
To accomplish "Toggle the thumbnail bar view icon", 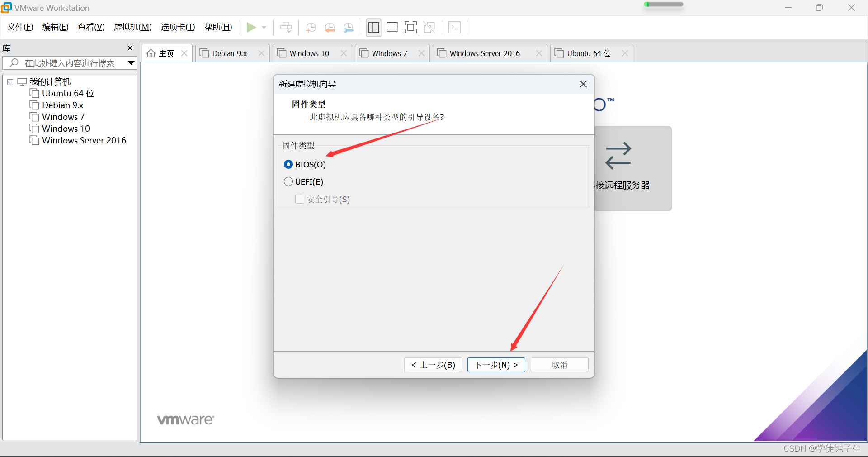I will tap(392, 28).
